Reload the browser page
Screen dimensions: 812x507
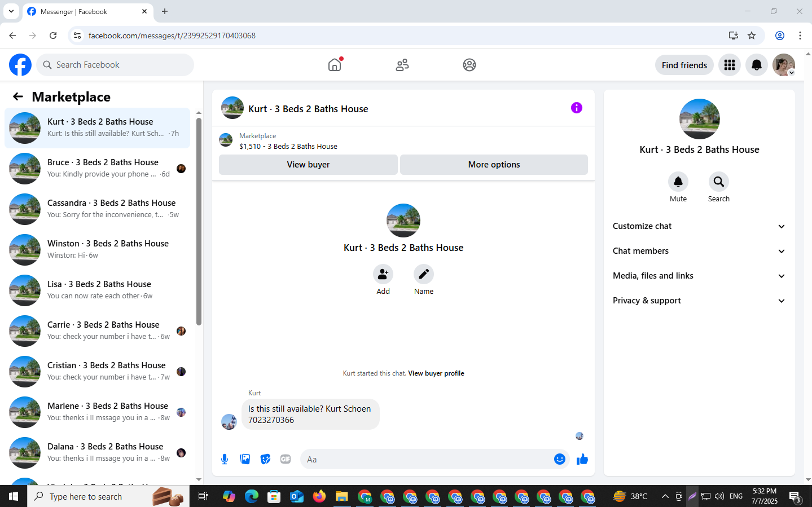pyautogui.click(x=53, y=36)
